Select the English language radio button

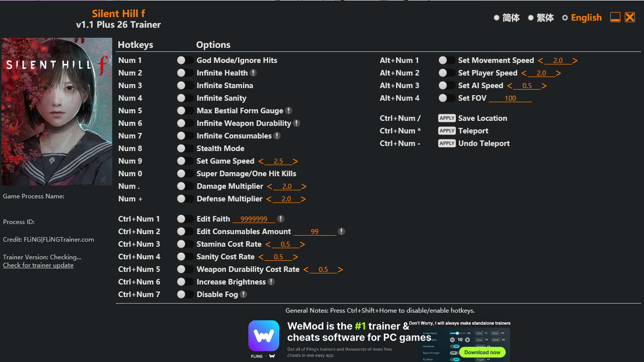565,18
